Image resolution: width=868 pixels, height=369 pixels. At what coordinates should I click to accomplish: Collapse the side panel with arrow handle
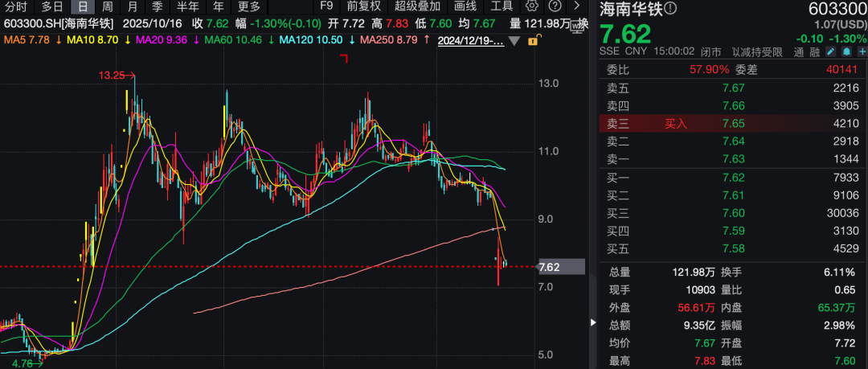point(593,323)
